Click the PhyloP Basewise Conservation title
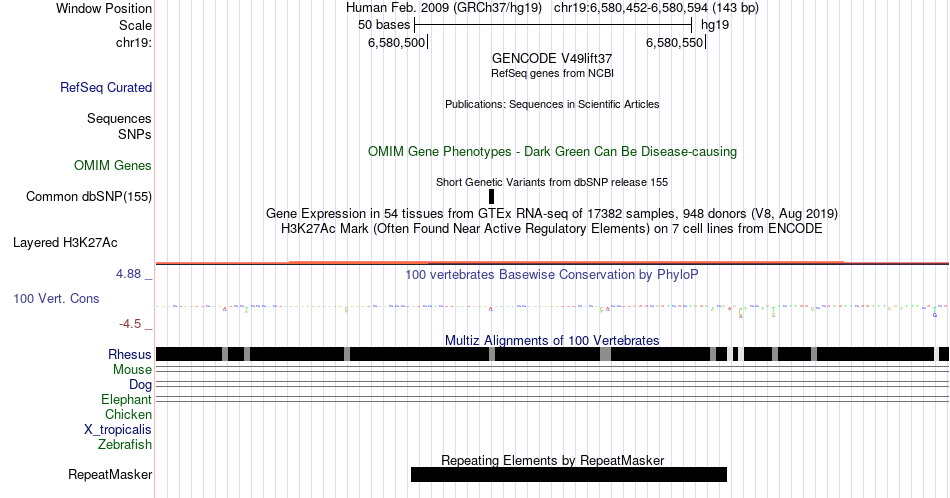Screen dimensions: 950x498 pos(552,274)
